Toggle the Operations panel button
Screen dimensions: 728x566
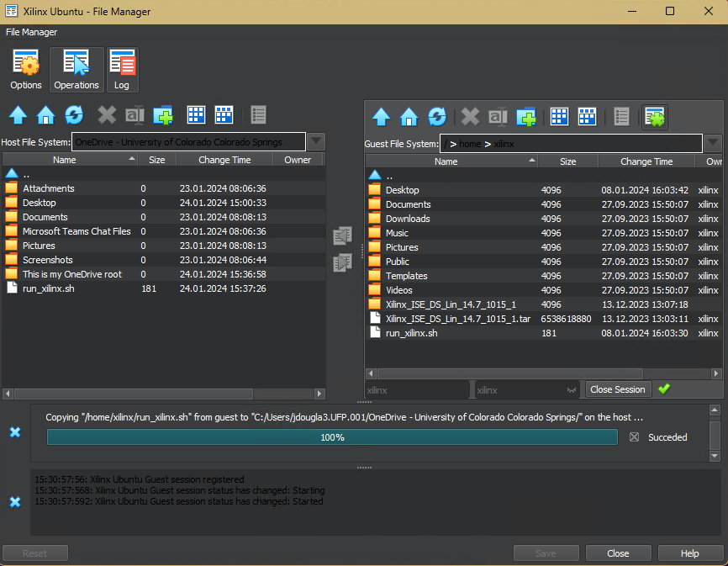coord(76,70)
